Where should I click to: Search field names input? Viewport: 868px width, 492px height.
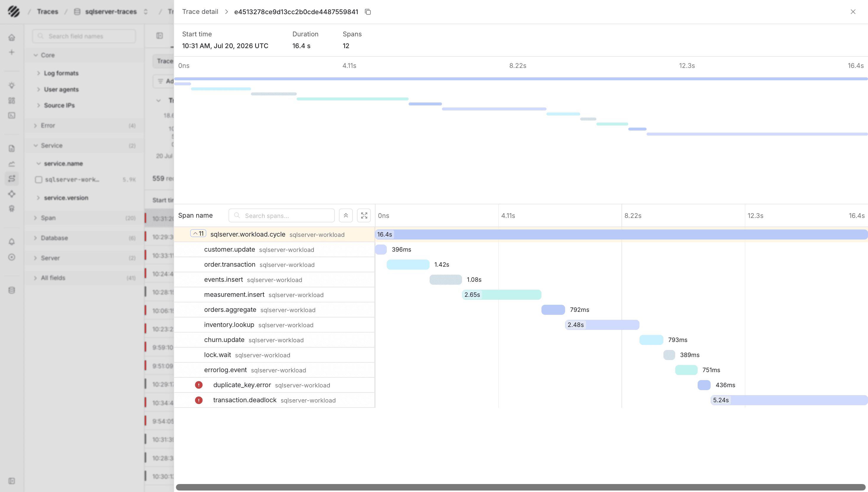pyautogui.click(x=84, y=36)
